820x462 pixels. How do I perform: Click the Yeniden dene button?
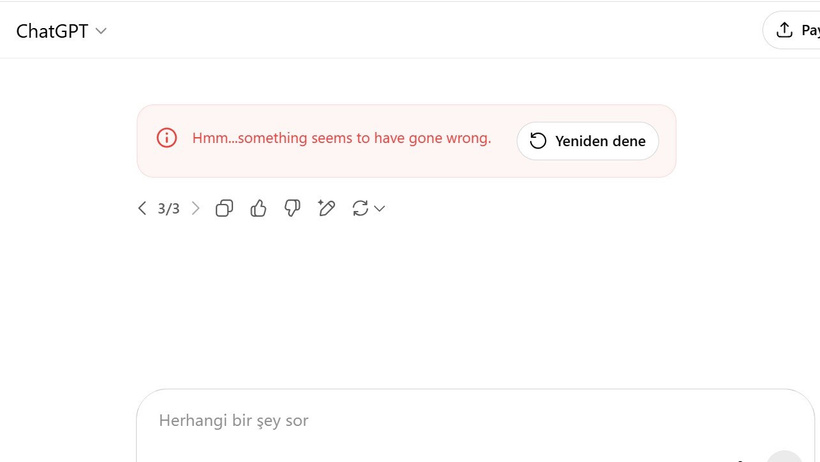click(588, 141)
